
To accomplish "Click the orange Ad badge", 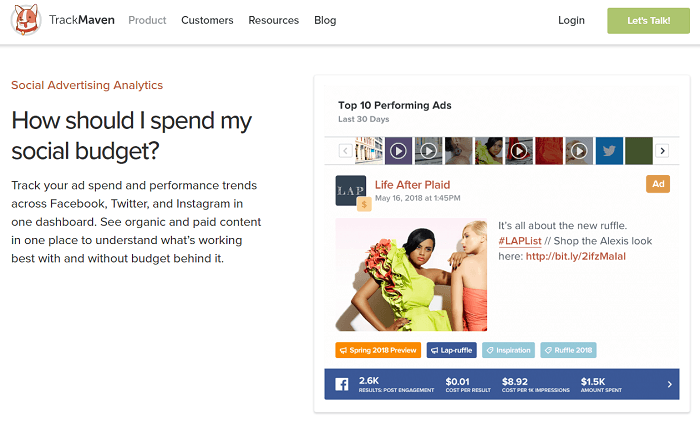I will (x=658, y=184).
